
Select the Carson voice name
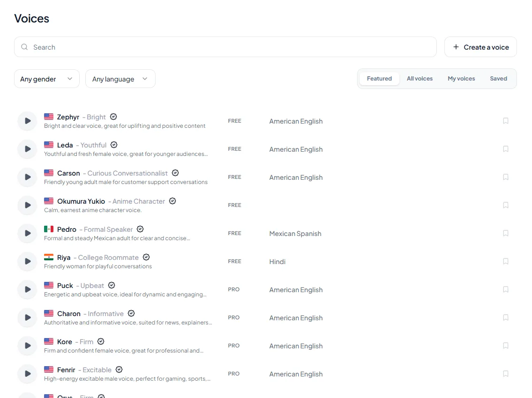point(68,173)
